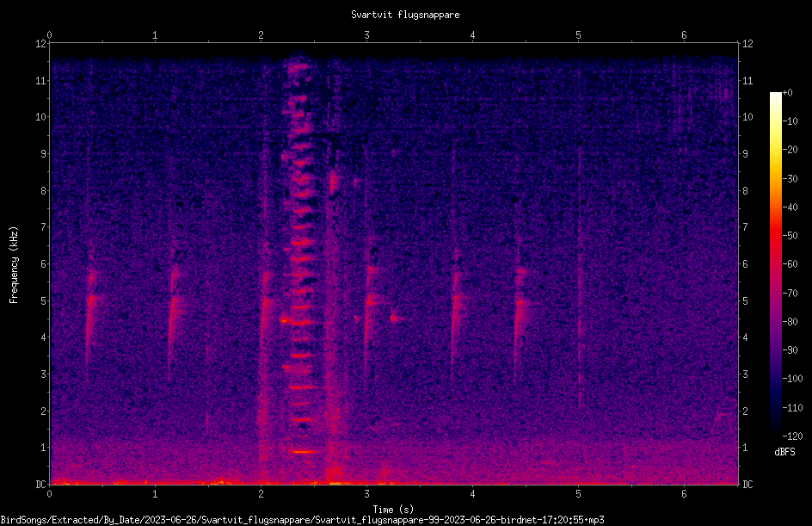Click the "3" tick on the bottom time axis
The image size is (812, 526).
point(366,494)
